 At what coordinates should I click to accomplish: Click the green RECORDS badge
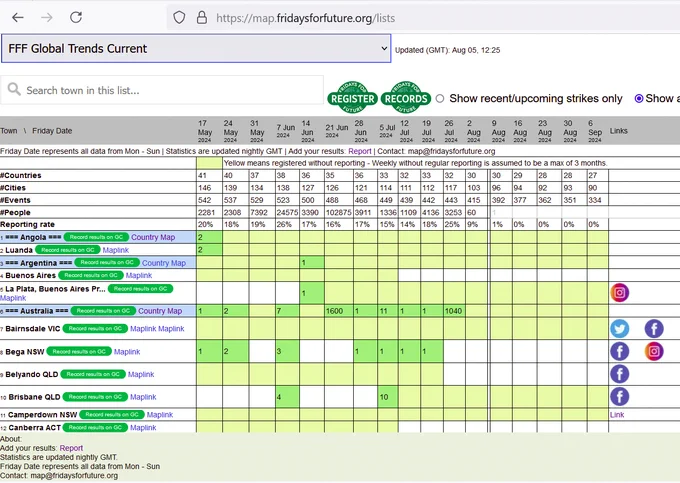[406, 98]
